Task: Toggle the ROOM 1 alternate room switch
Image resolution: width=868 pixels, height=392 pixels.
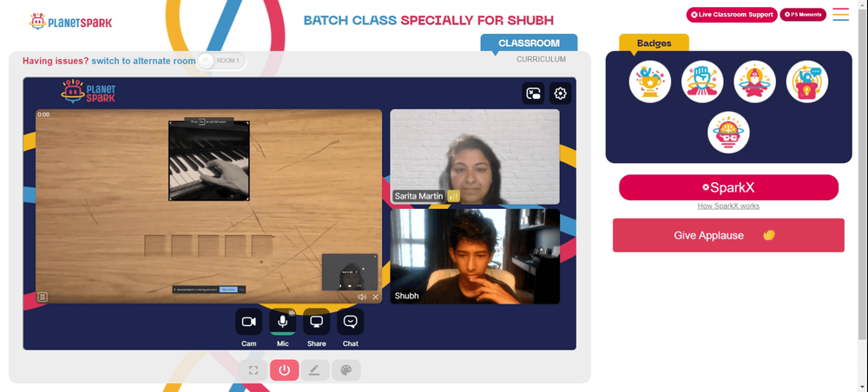Action: click(x=221, y=61)
